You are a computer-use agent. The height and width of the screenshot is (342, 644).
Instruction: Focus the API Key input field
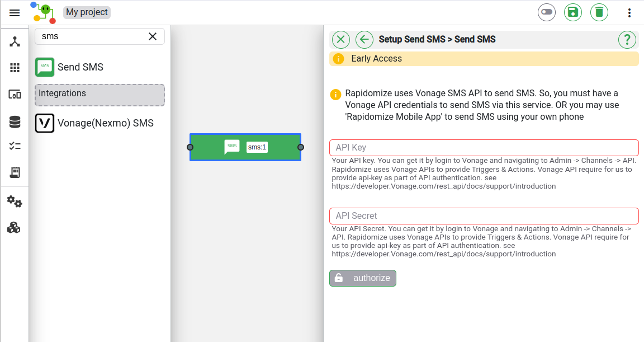[484, 148]
